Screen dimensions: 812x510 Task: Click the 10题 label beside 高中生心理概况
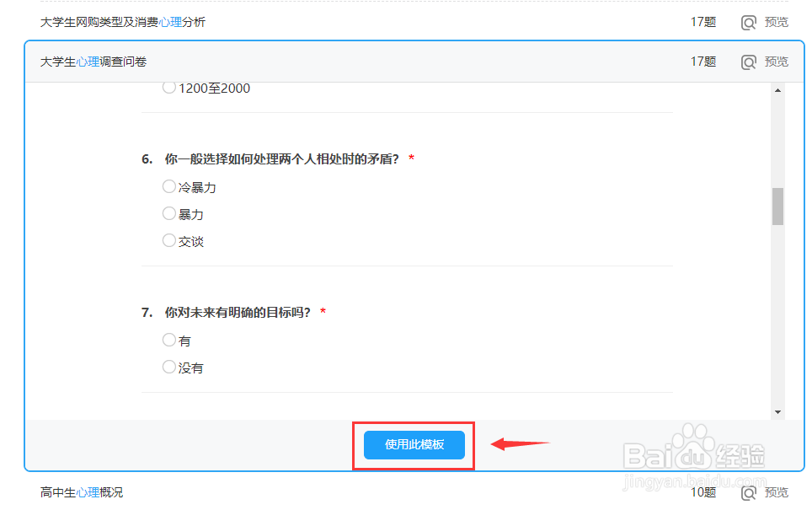click(702, 492)
